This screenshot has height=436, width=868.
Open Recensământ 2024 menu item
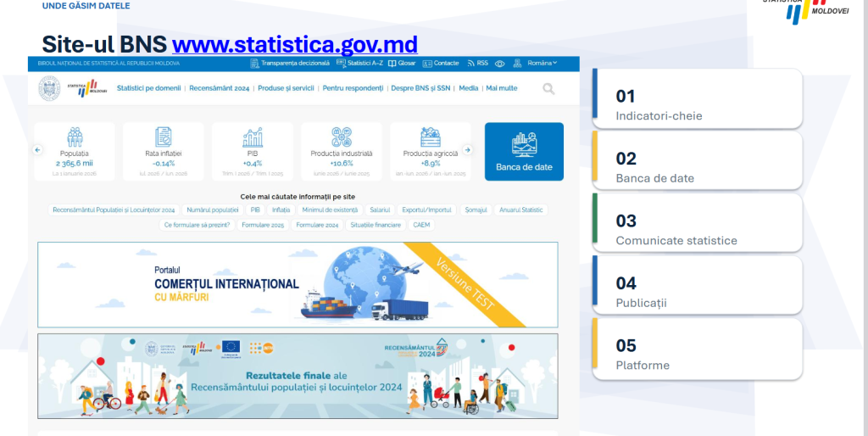[220, 88]
